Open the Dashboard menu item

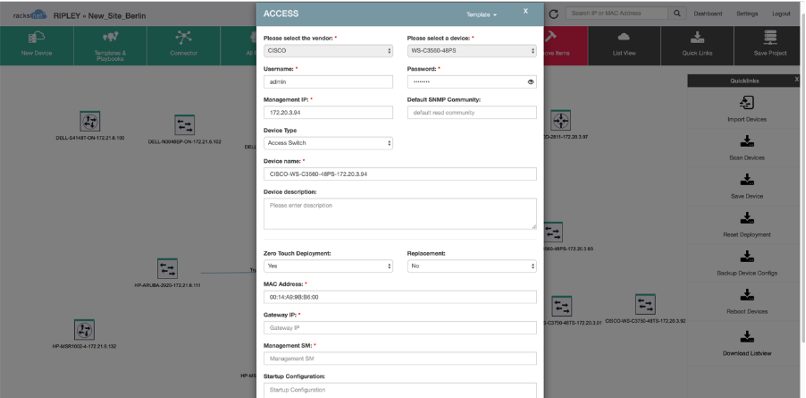(x=708, y=14)
